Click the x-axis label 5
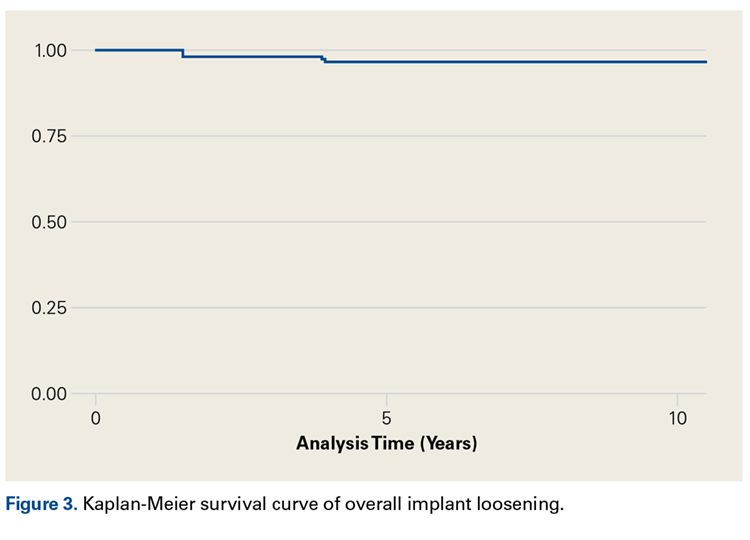The width and height of the screenshot is (750, 540). pos(386,418)
